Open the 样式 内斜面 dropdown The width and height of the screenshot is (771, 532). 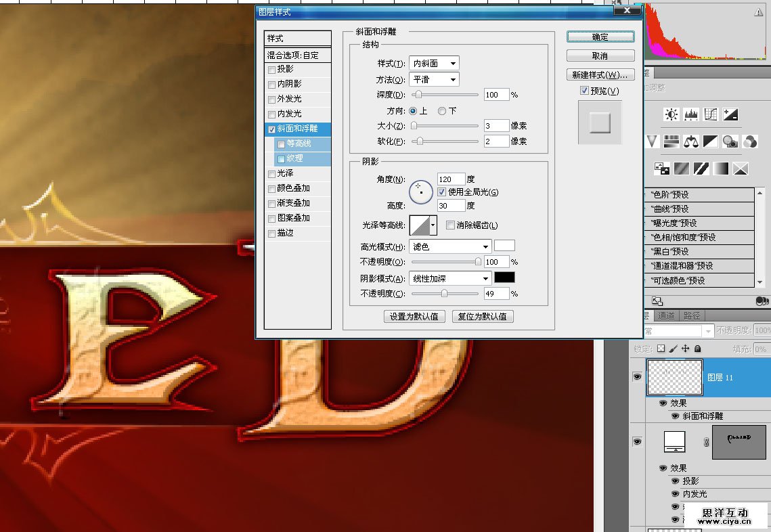[434, 64]
